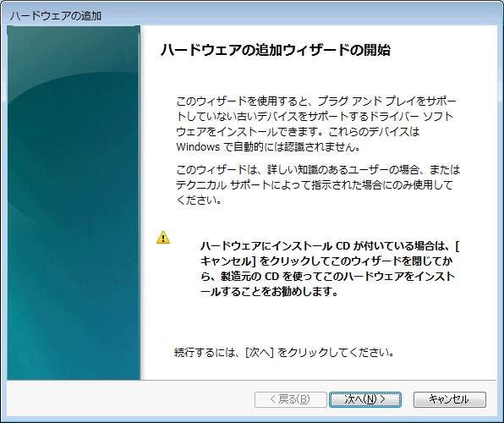
Task: Click the 次へ(N) > button to continue
Action: (x=365, y=399)
